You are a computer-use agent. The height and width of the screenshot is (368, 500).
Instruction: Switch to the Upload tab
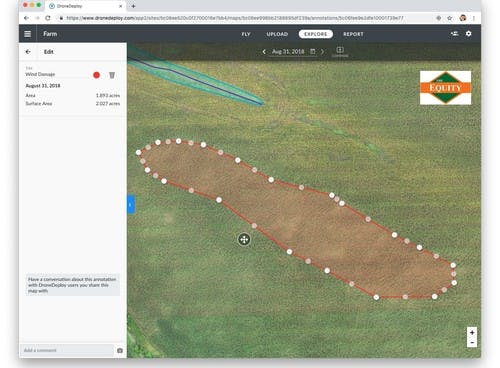coord(277,34)
